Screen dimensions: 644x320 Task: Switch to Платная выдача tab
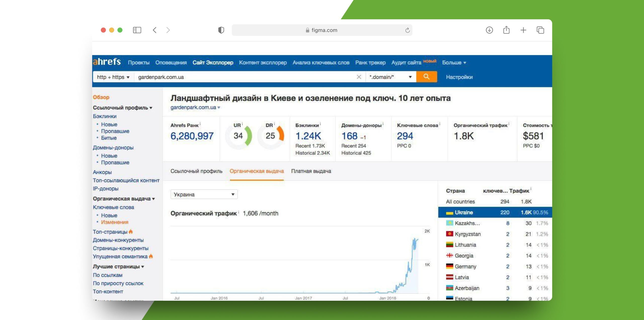311,171
